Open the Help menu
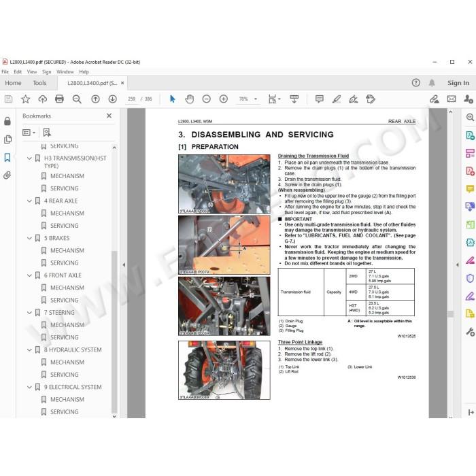The width and height of the screenshot is (476, 476). click(84, 72)
